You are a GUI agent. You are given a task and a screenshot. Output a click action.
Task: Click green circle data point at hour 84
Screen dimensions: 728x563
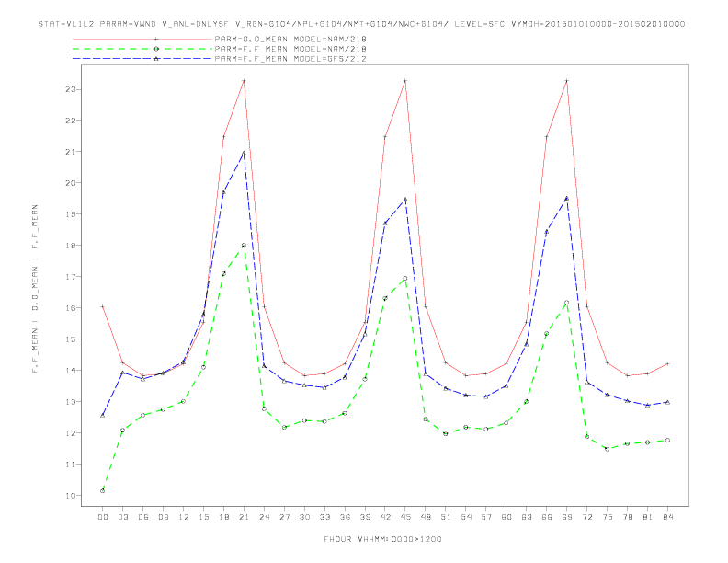(668, 440)
